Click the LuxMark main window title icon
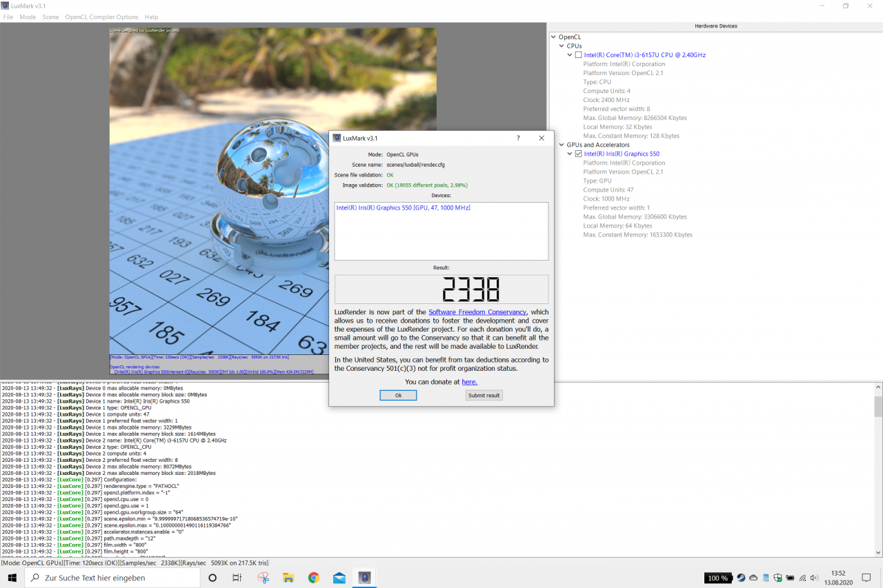Viewport: 883px width, 588px height. click(6, 6)
